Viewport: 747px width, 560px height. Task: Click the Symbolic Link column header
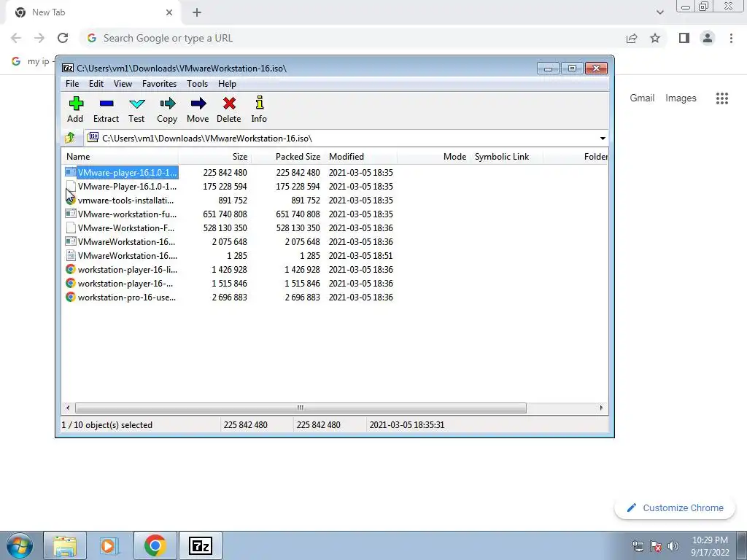[506, 157]
